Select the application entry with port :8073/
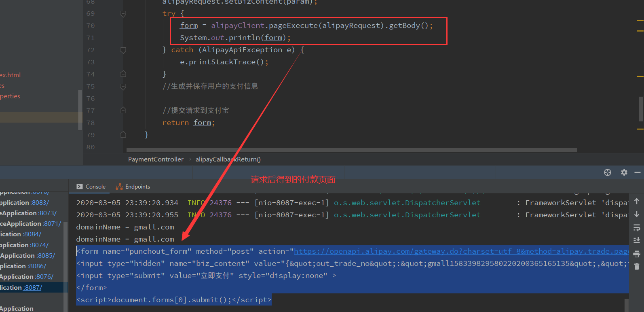This screenshot has width=644, height=312. [x=28, y=213]
